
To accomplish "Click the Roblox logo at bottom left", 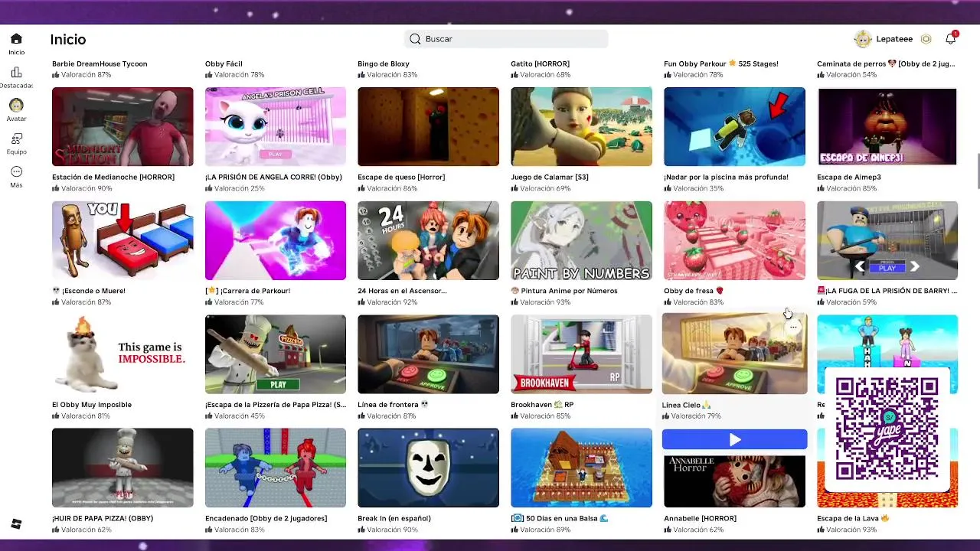I will 16,524.
